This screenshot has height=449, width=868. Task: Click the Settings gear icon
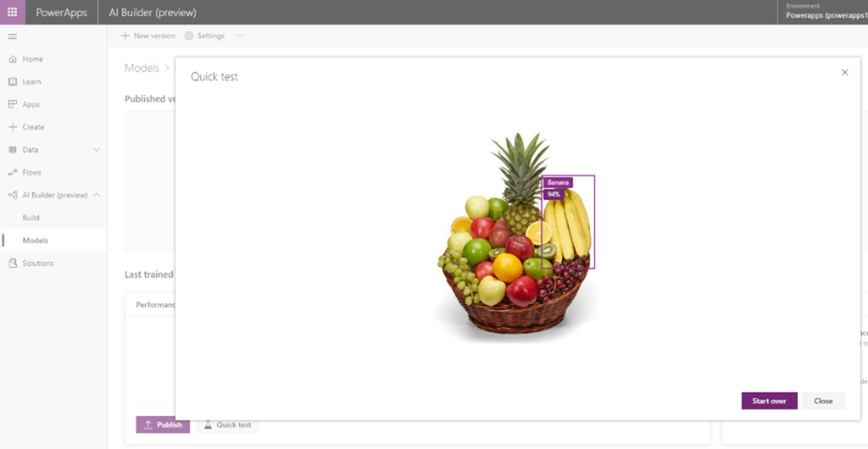pos(189,36)
